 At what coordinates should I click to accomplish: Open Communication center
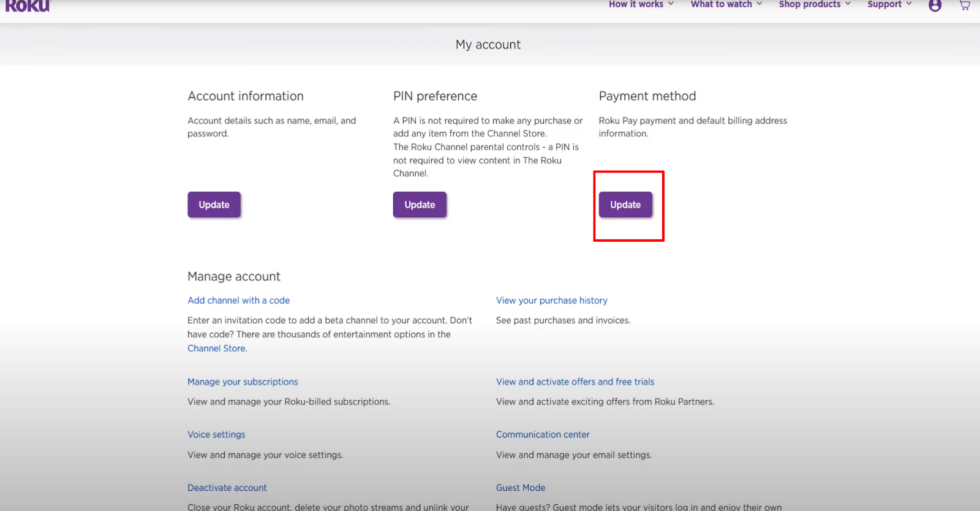[x=543, y=435]
